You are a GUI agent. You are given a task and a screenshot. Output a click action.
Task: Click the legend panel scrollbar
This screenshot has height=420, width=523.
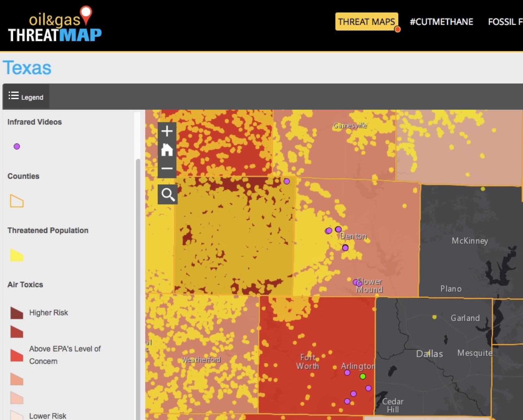tap(138, 280)
